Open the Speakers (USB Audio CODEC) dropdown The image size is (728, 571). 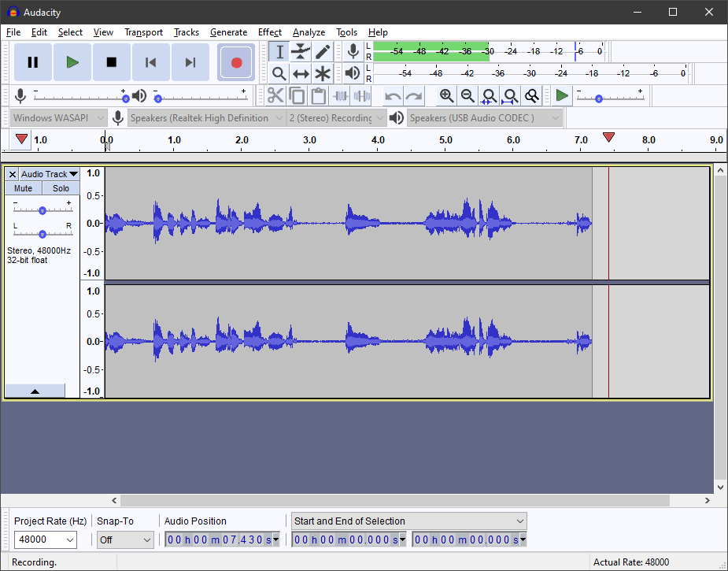click(485, 118)
